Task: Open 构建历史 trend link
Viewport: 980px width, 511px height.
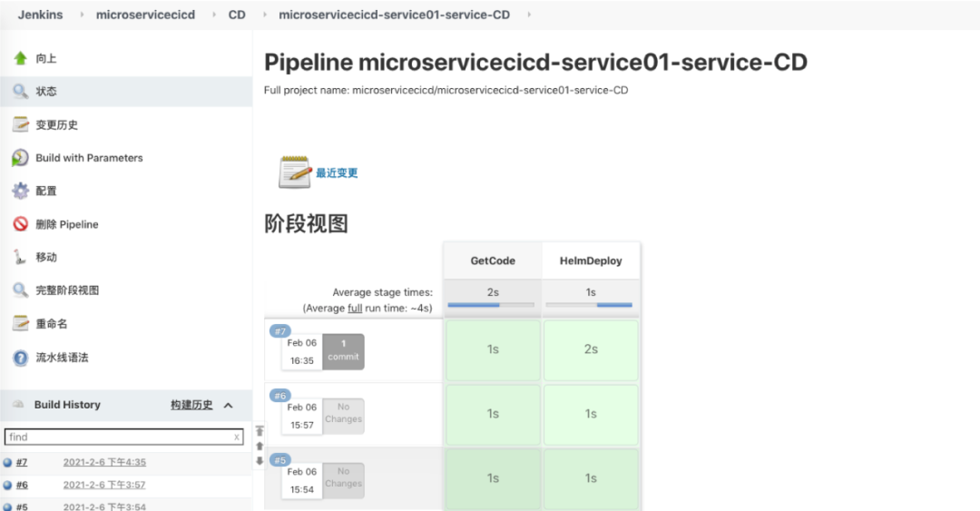Action: (191, 405)
